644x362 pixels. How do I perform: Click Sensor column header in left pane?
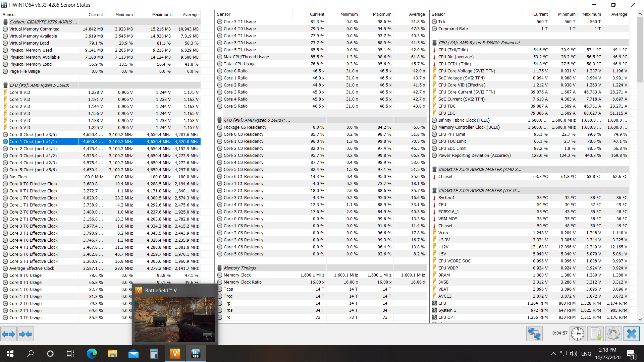pyautogui.click(x=39, y=14)
